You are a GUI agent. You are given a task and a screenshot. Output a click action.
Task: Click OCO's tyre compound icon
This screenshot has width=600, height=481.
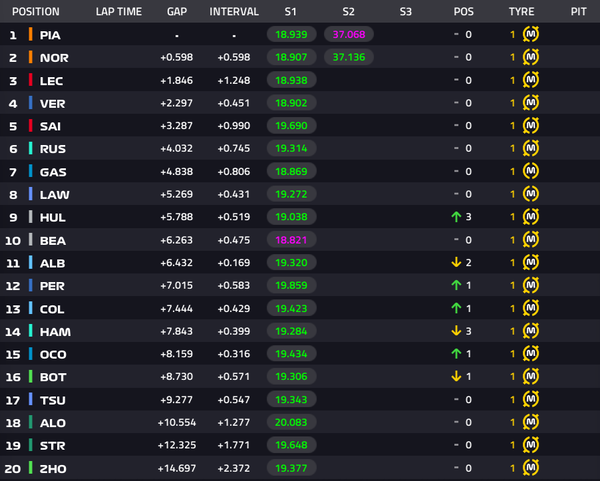click(531, 354)
